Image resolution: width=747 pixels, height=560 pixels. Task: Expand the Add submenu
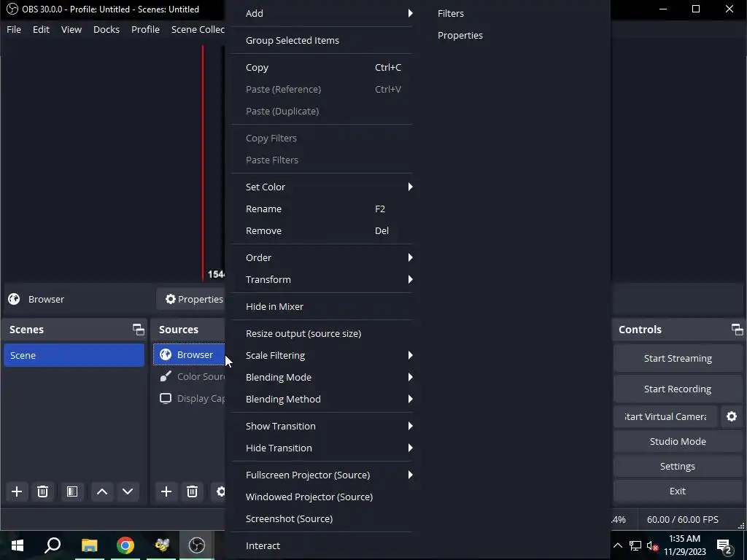(322, 13)
